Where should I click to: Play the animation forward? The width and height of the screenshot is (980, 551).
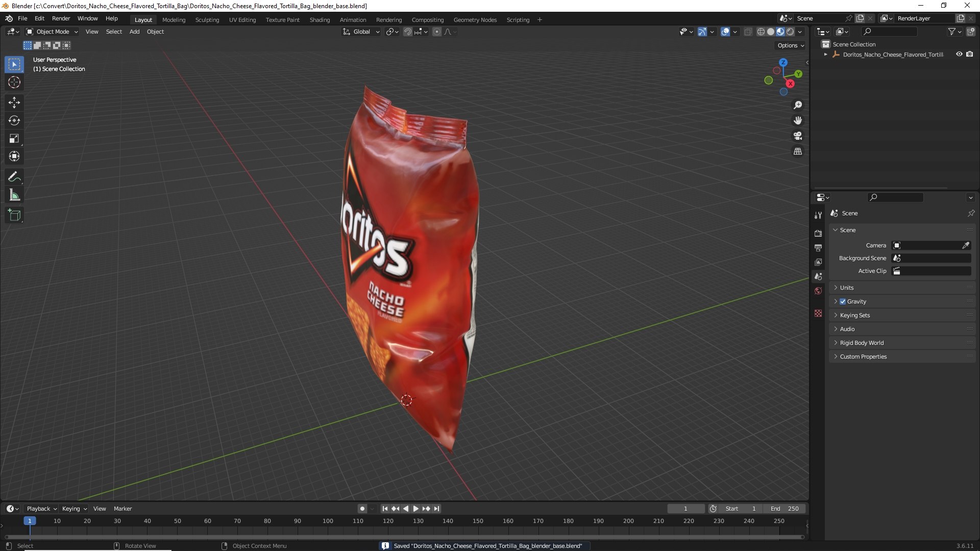point(416,509)
